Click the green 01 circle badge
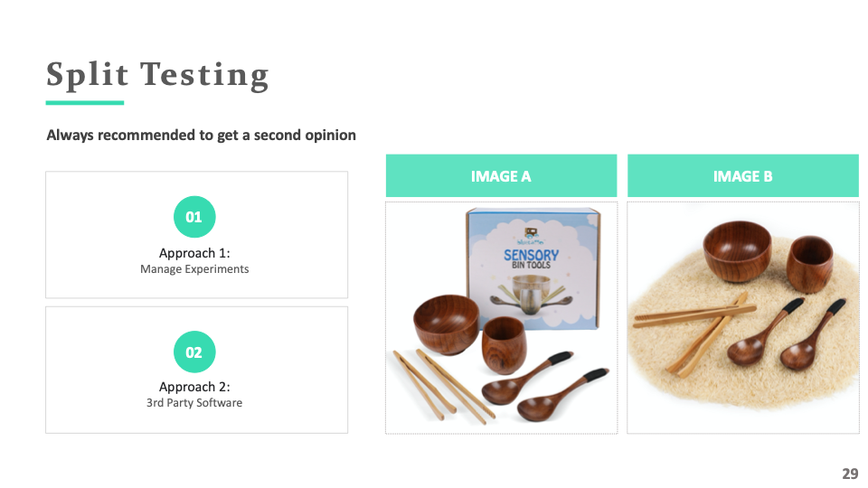Viewport: 868px width, 488px height. tap(194, 217)
